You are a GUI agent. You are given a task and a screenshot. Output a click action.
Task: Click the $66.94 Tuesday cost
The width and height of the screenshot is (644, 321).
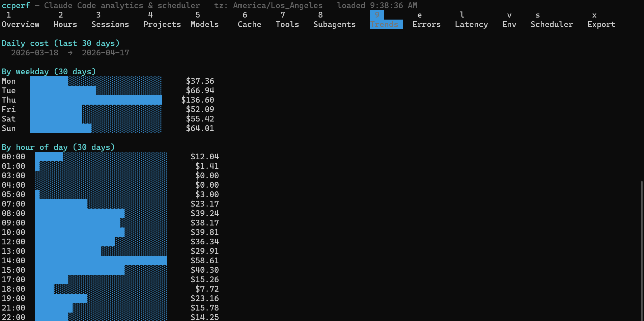pyautogui.click(x=200, y=90)
